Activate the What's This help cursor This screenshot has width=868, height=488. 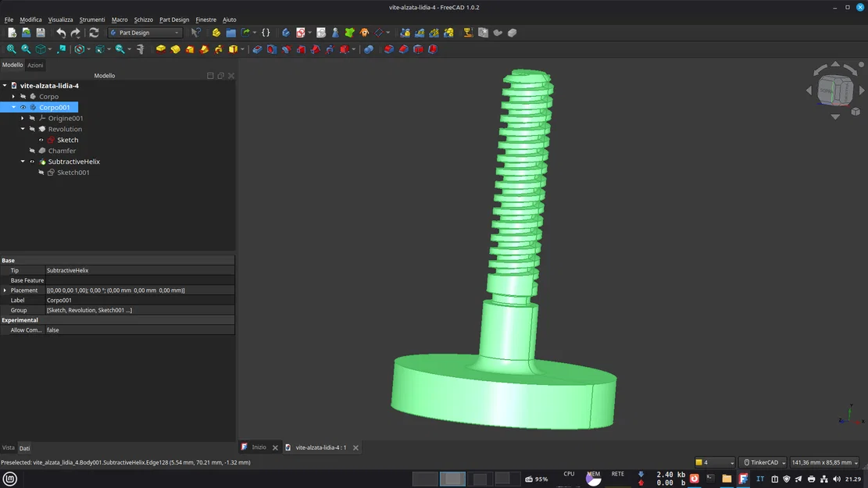click(196, 33)
